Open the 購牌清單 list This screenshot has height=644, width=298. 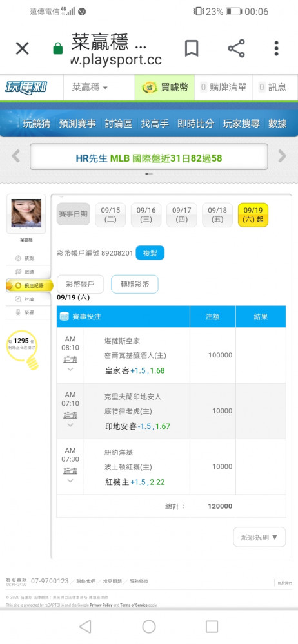click(x=223, y=88)
